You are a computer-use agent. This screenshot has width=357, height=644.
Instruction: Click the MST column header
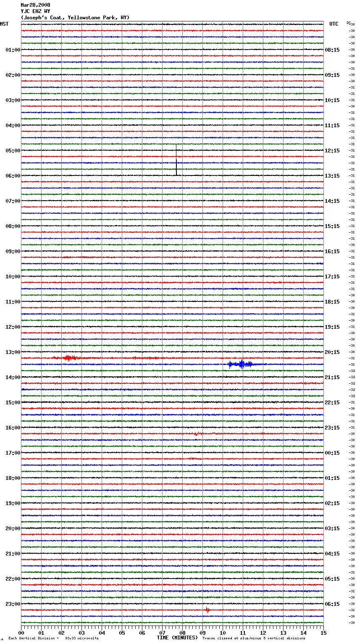[4, 24]
